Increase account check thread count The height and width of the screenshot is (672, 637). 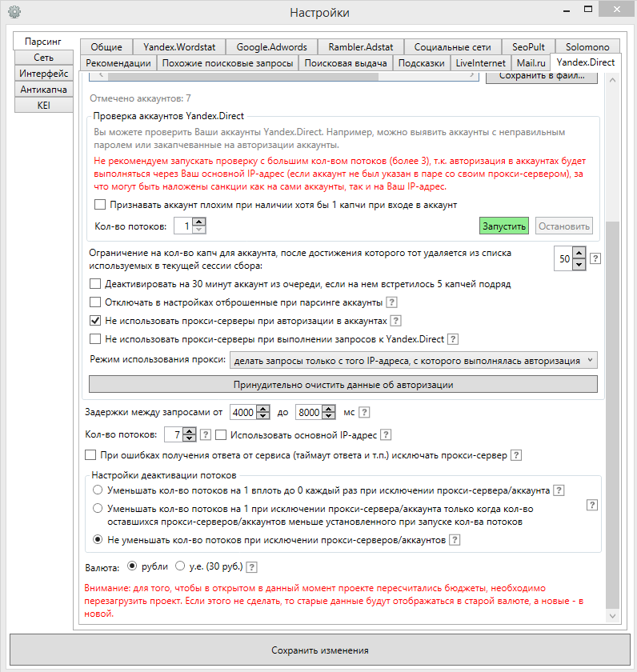click(x=199, y=222)
